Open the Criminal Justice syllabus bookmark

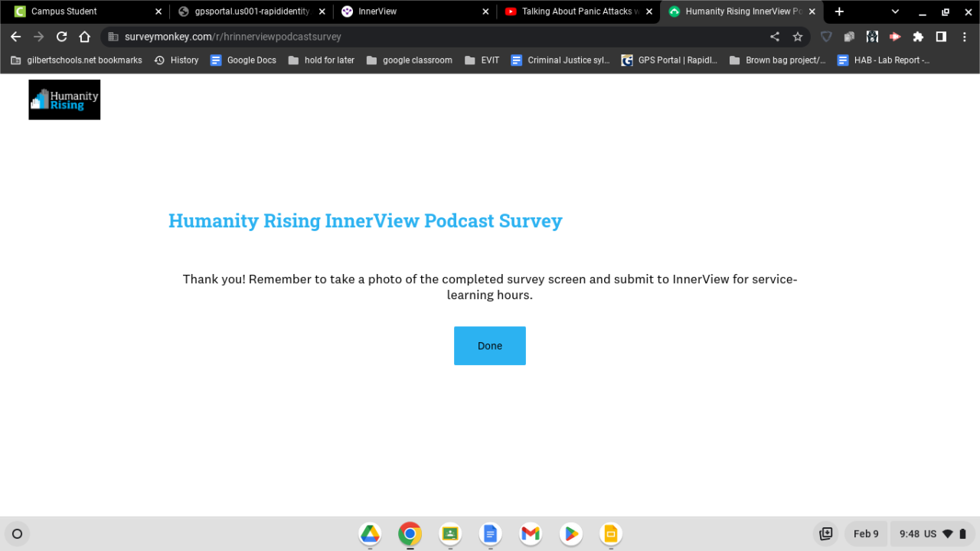click(560, 60)
